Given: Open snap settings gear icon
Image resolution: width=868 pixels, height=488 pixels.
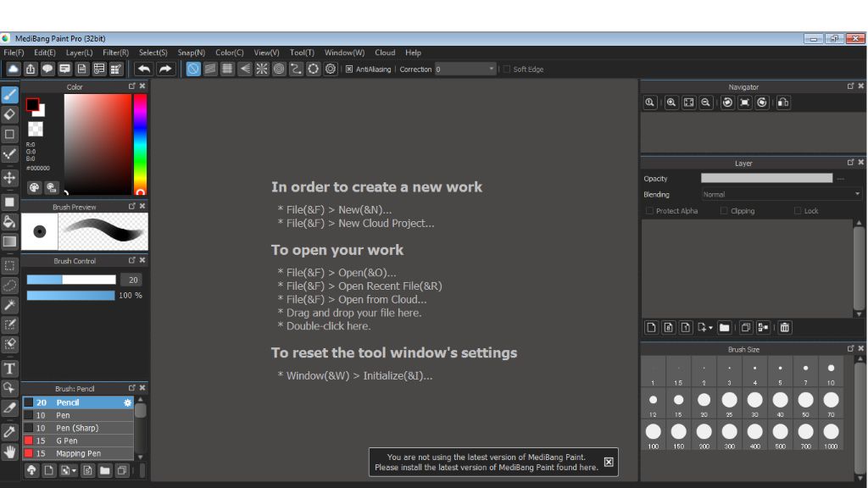Looking at the screenshot, I should tap(331, 69).
